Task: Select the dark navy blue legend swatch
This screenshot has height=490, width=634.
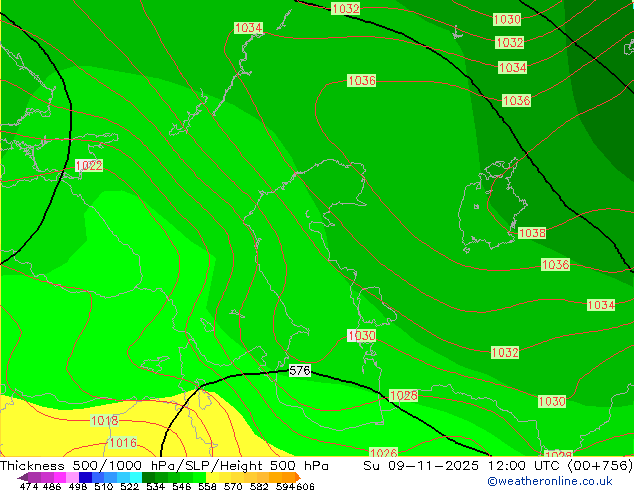Action: [85, 477]
